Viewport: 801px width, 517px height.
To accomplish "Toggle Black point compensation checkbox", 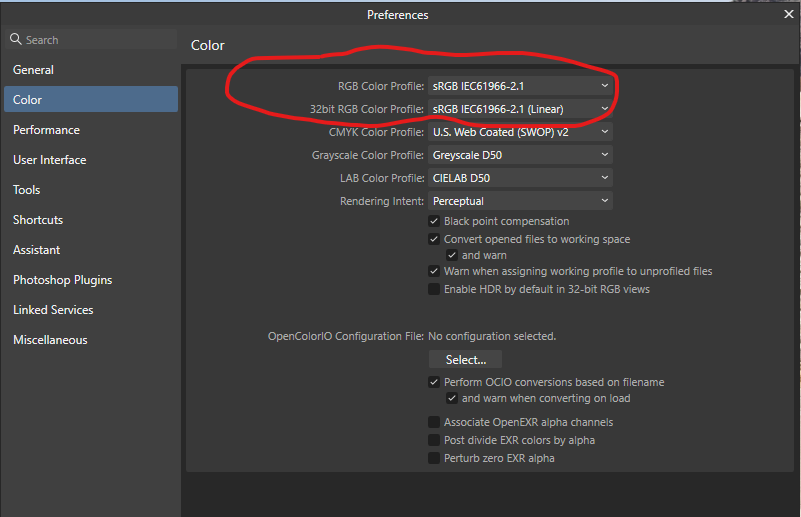I will point(434,221).
